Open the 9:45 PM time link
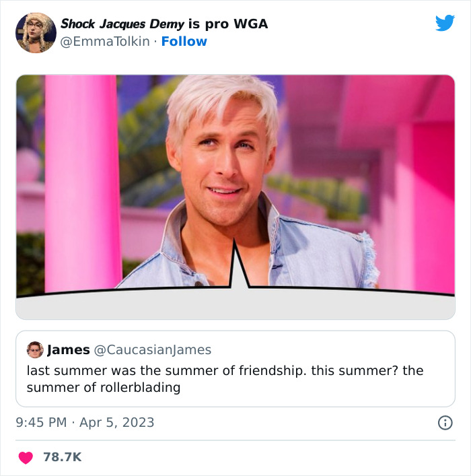Screen dimensions: 471x476 coord(41,422)
